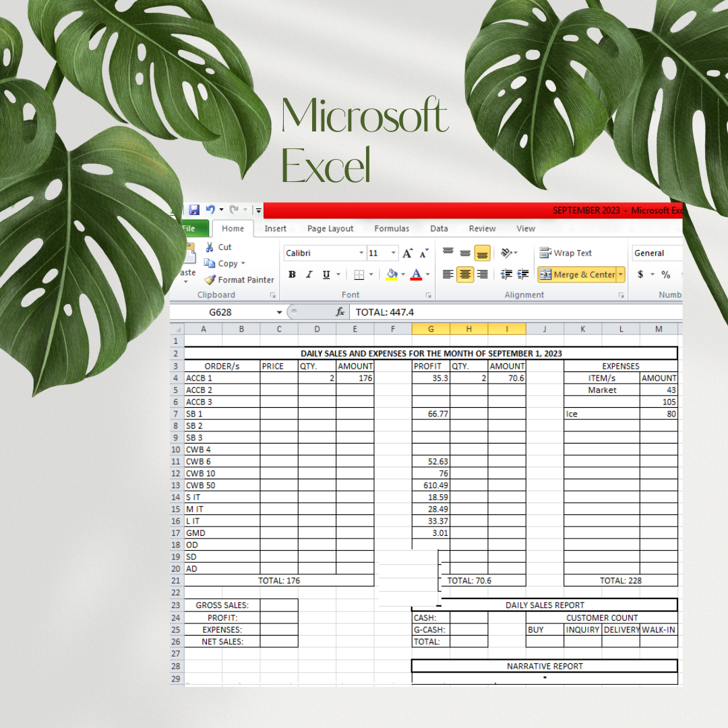This screenshot has width=728, height=728.
Task: Click the Undo arrow icon
Action: (210, 210)
